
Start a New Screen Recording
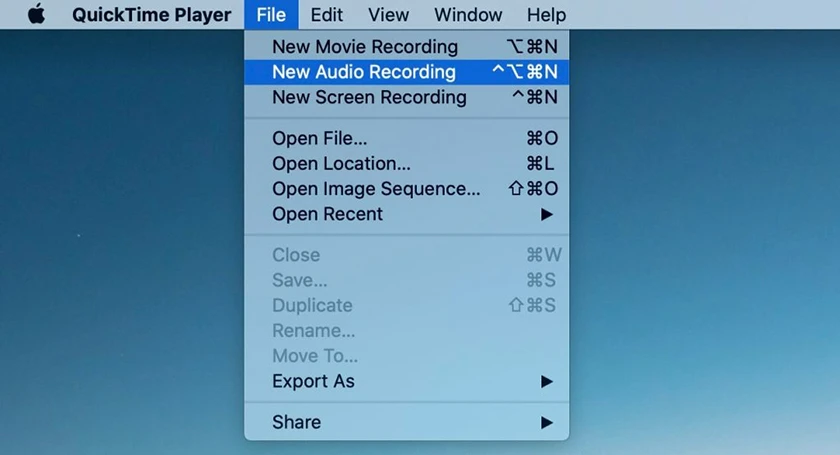[x=407, y=97]
